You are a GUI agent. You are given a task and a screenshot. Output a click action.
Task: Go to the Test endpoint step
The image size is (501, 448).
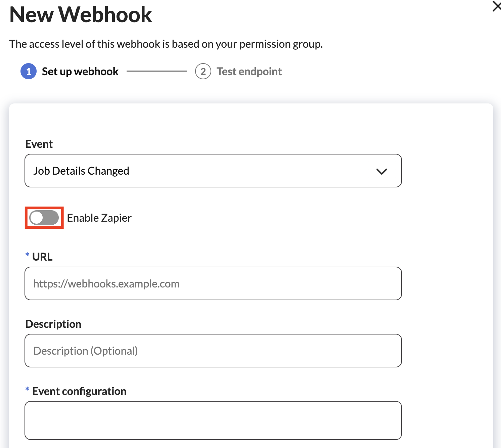249,72
